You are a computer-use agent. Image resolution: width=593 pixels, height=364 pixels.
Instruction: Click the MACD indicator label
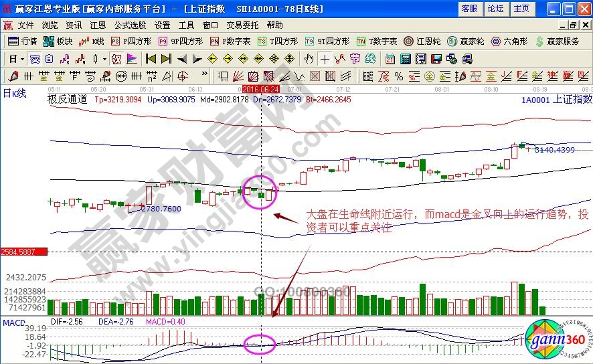[x=13, y=323]
